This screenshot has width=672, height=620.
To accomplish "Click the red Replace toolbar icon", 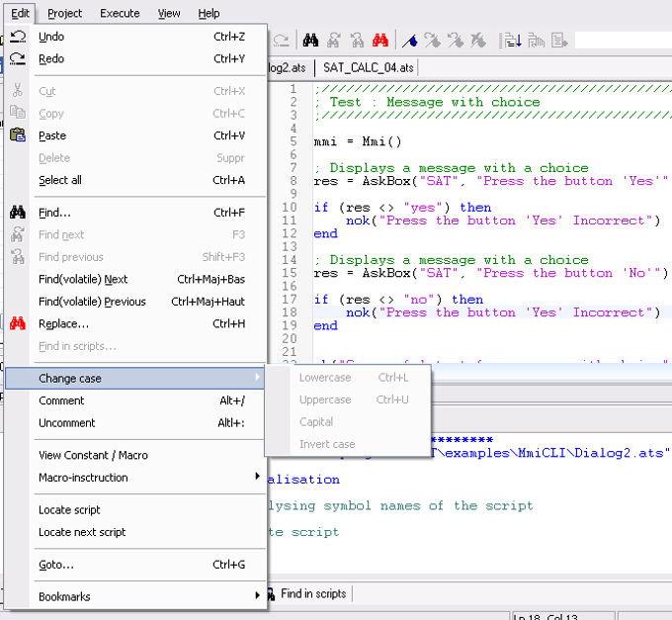I will (x=380, y=41).
